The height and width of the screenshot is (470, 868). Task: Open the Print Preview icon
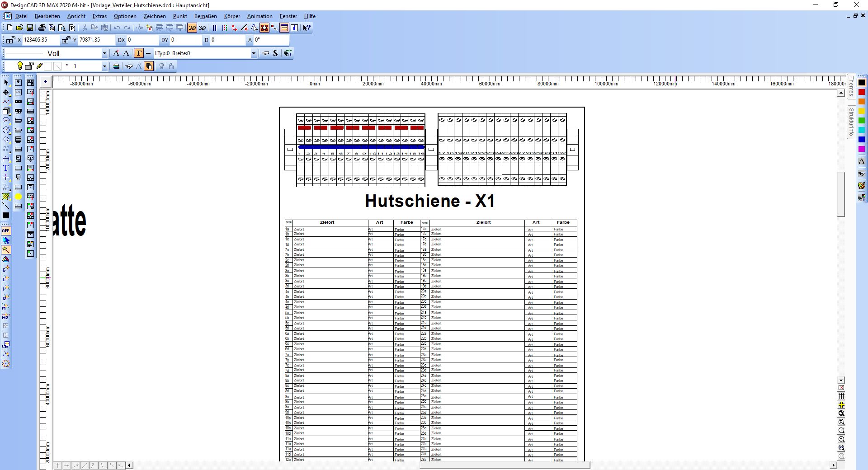click(x=62, y=28)
